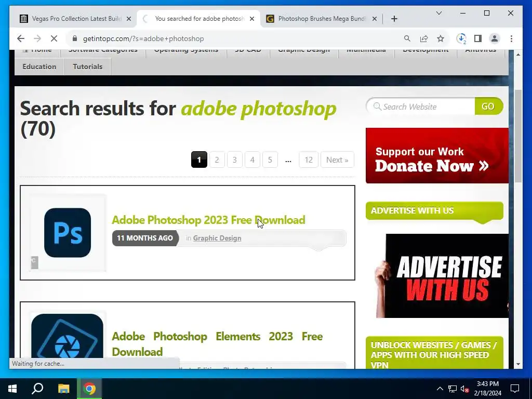Image resolution: width=532 pixels, height=399 pixels.
Task: Click the search magnifier in Search Website box
Action: click(377, 107)
